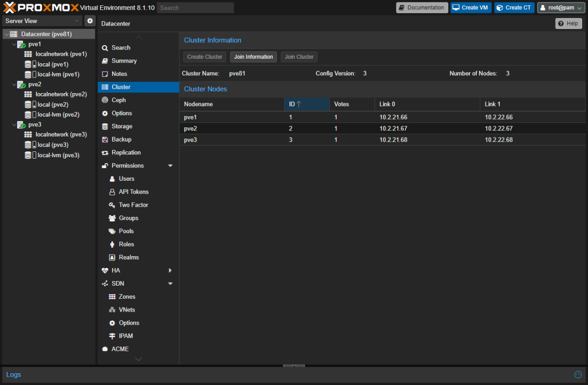Click the Help button
This screenshot has width=588, height=385.
pos(568,24)
